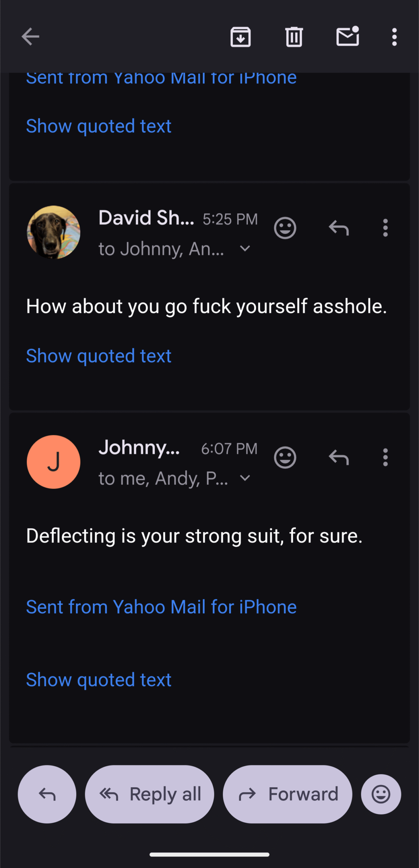Delete the conversation with trash icon

click(x=294, y=37)
